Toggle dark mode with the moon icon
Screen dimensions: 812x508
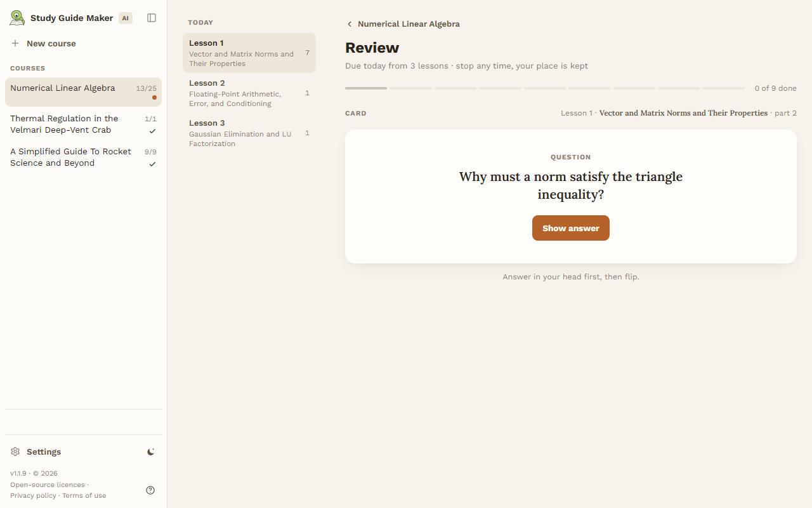pos(151,451)
